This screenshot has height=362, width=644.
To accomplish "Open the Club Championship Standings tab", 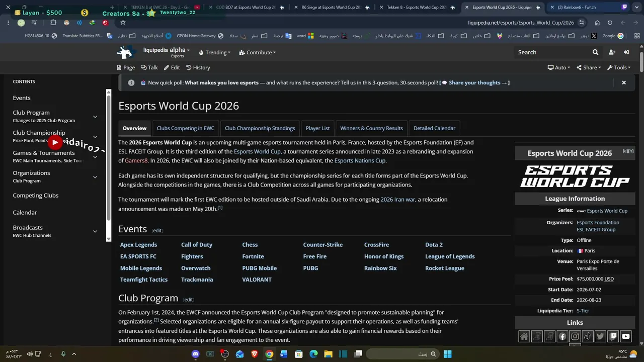I will pyautogui.click(x=260, y=128).
